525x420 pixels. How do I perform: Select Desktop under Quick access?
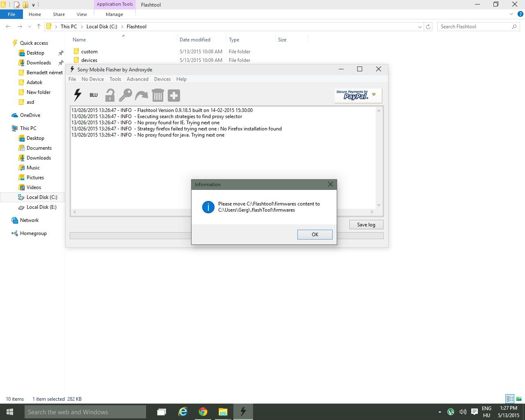coord(35,53)
